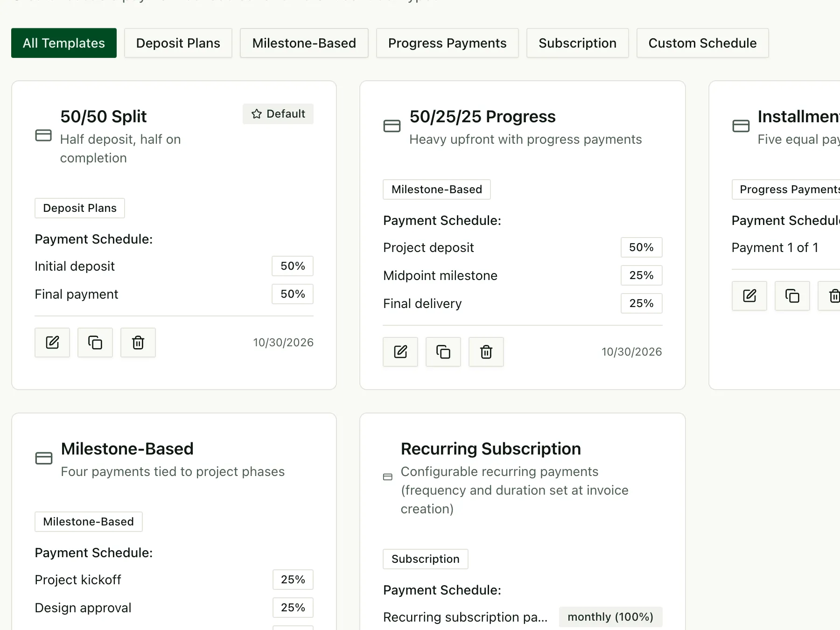Edit the 50/50 Split template
840x630 pixels.
pyautogui.click(x=52, y=343)
